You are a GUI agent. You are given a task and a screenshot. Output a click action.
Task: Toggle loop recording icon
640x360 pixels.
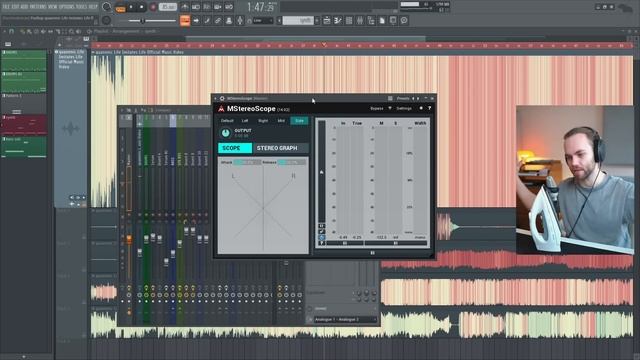point(229,7)
